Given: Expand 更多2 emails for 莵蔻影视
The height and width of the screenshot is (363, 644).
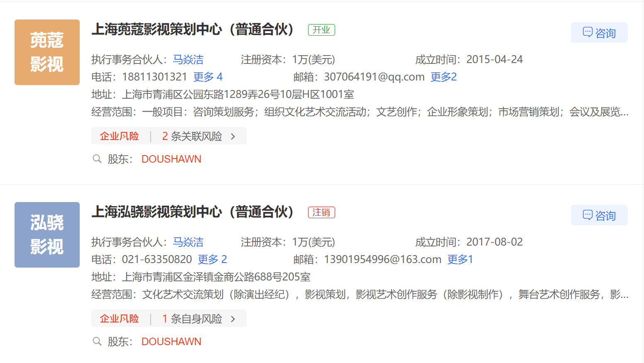Looking at the screenshot, I should coord(443,77).
